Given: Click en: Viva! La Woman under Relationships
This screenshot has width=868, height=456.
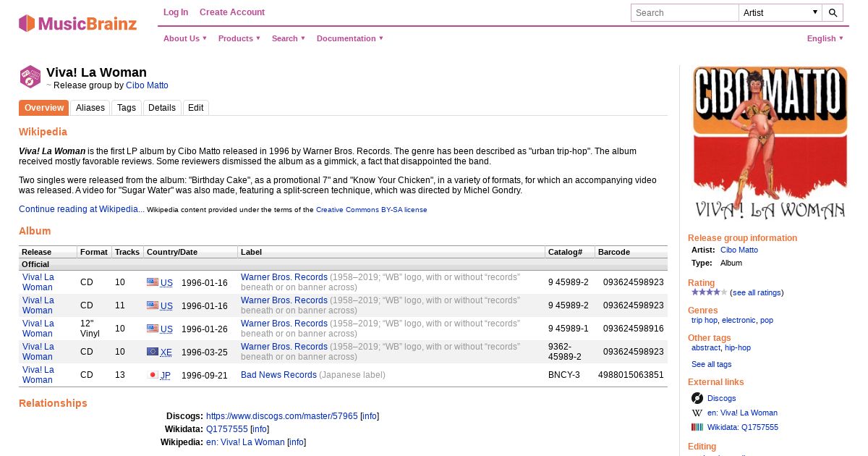Looking at the screenshot, I should coord(245,442).
